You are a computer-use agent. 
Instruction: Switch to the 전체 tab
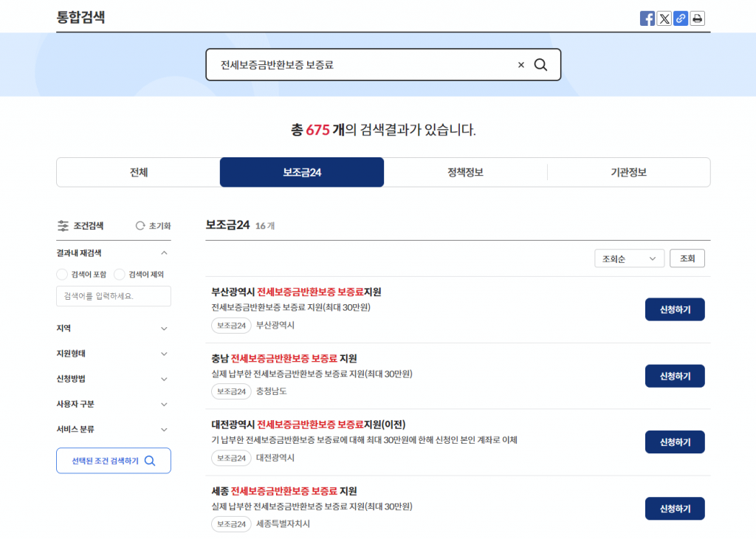139,172
